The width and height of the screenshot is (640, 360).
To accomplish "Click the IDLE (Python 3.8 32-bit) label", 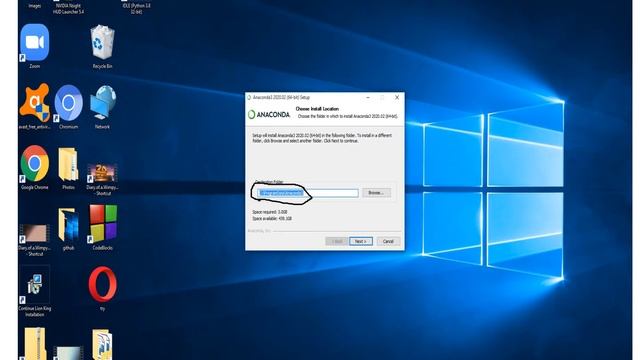I will (136, 9).
